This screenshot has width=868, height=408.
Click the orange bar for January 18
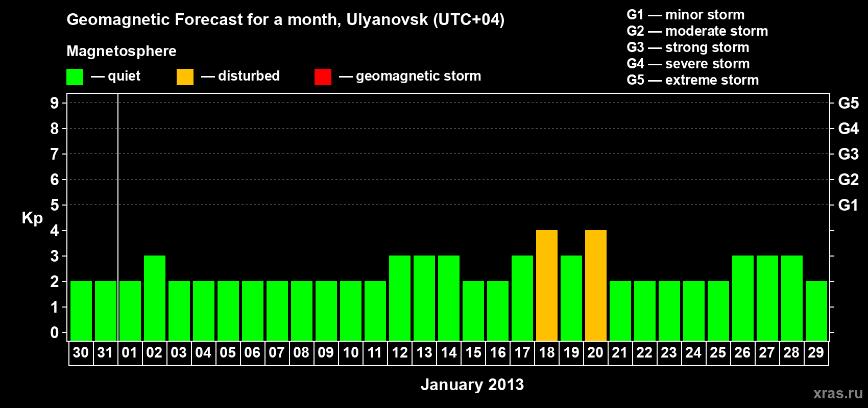[x=547, y=286]
